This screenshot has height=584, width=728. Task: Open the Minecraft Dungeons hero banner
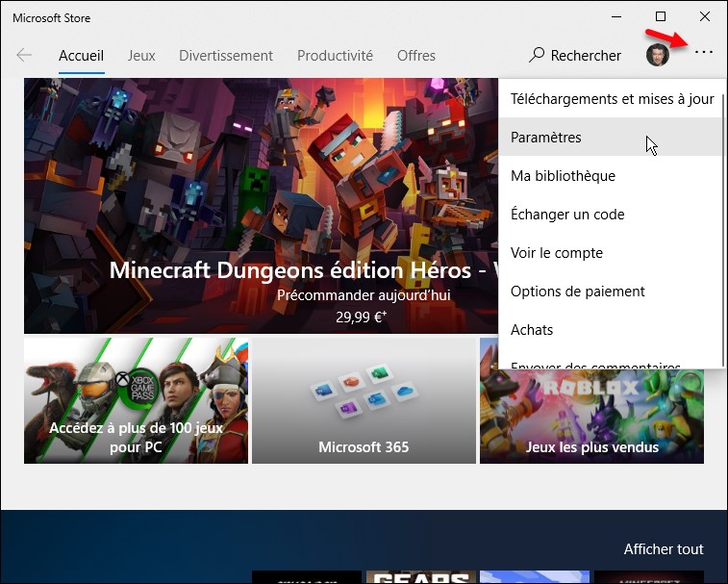click(260, 207)
